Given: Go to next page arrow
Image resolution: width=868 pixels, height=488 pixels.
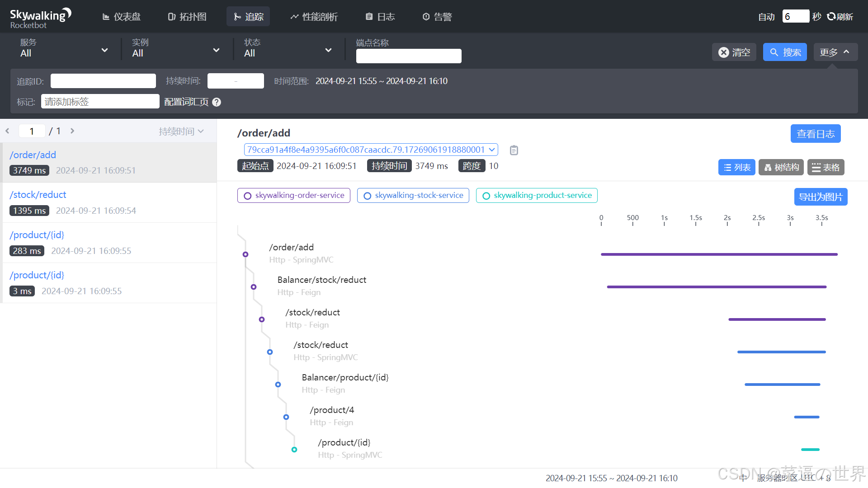Looking at the screenshot, I should click(72, 131).
